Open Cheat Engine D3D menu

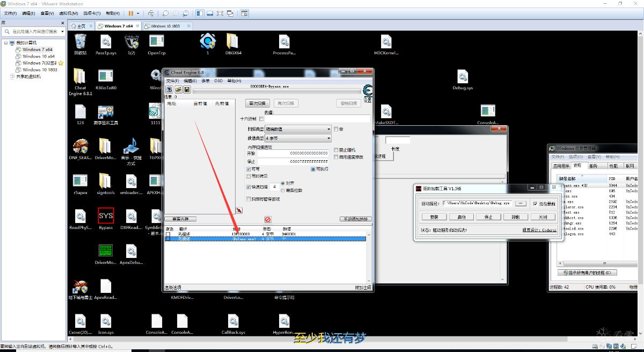coord(218,81)
